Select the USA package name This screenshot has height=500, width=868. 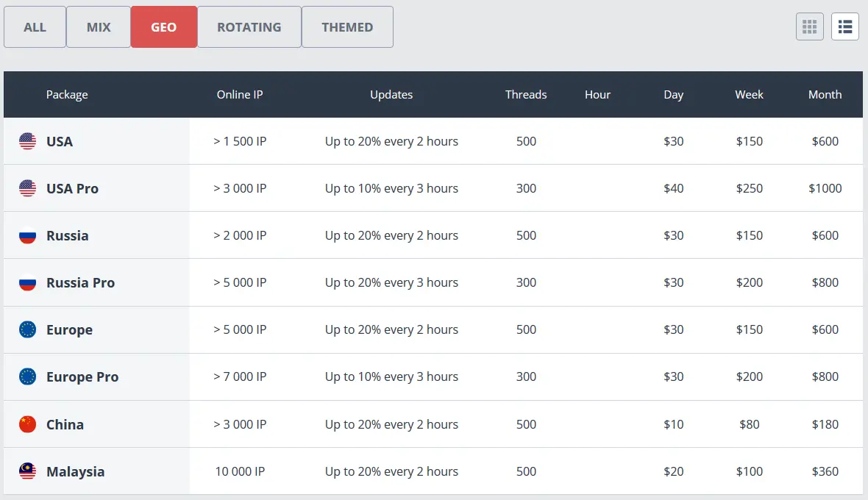tap(60, 142)
